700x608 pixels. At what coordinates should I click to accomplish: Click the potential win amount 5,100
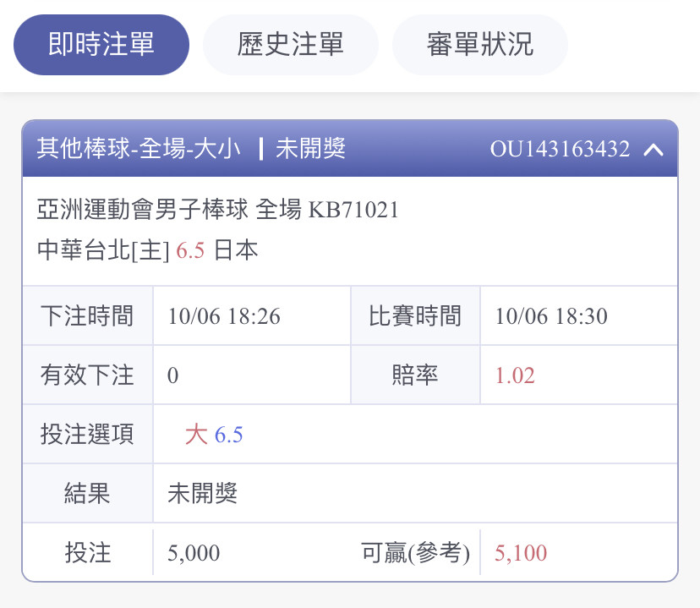tap(521, 553)
